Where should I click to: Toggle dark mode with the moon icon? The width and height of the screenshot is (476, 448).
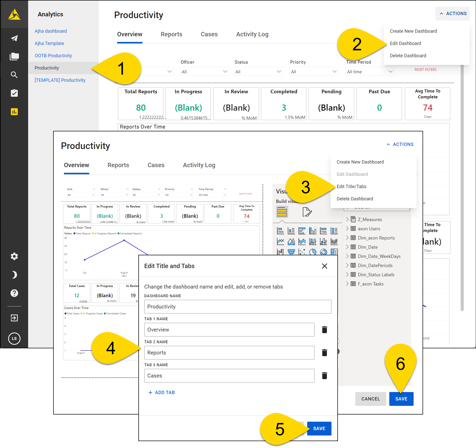coord(14,274)
